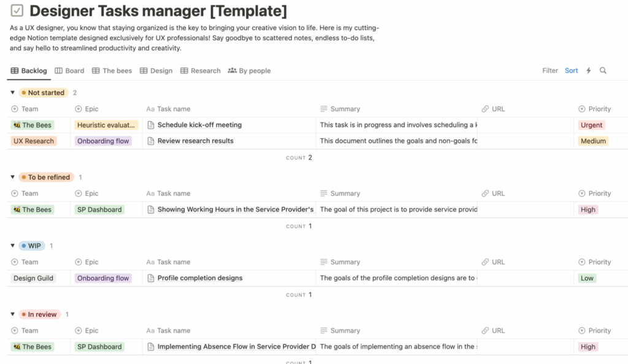Viewport: 628px width, 364px height.
Task: Switch to the Board view tab
Action: [x=69, y=70]
